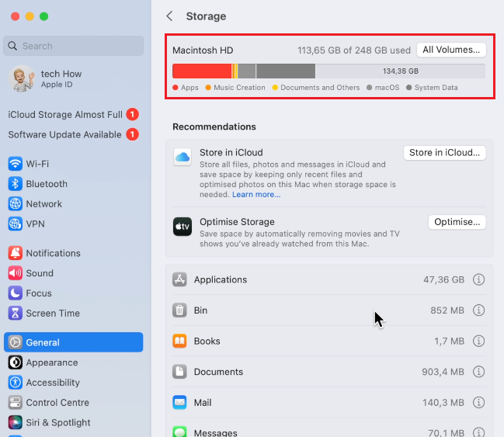Open the tech How Apple ID avatar
Image resolution: width=504 pixels, height=437 pixels.
[x=22, y=78]
